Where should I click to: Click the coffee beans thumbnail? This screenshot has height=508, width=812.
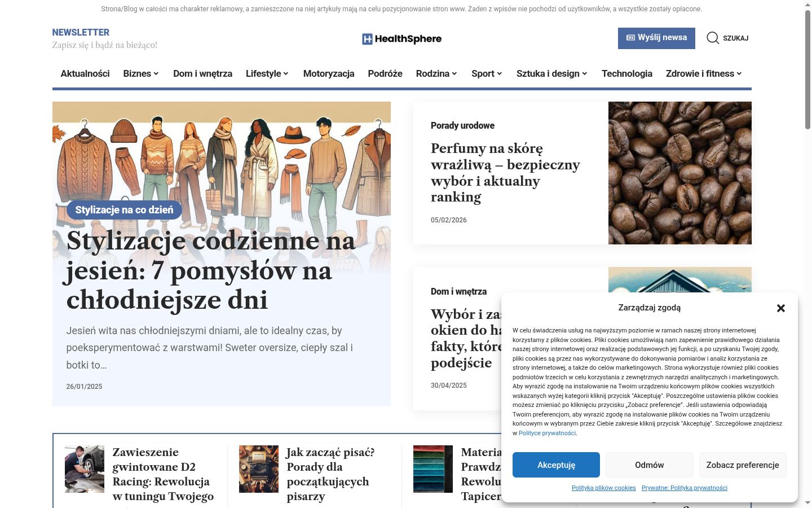point(680,173)
